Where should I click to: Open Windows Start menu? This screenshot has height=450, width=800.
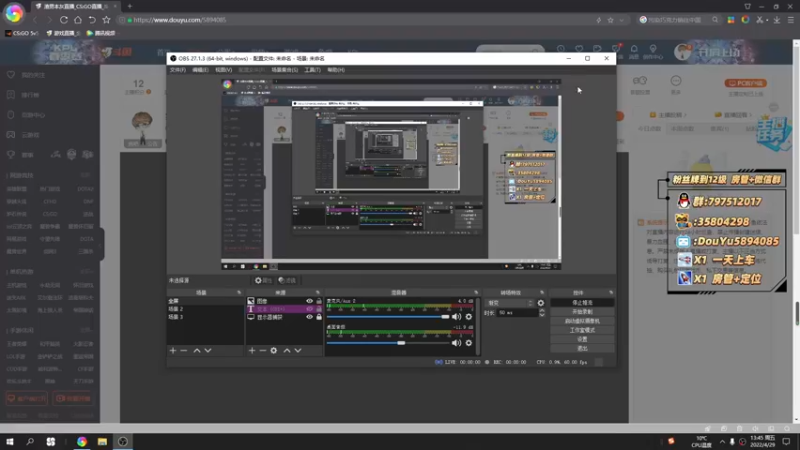pyautogui.click(x=10, y=441)
